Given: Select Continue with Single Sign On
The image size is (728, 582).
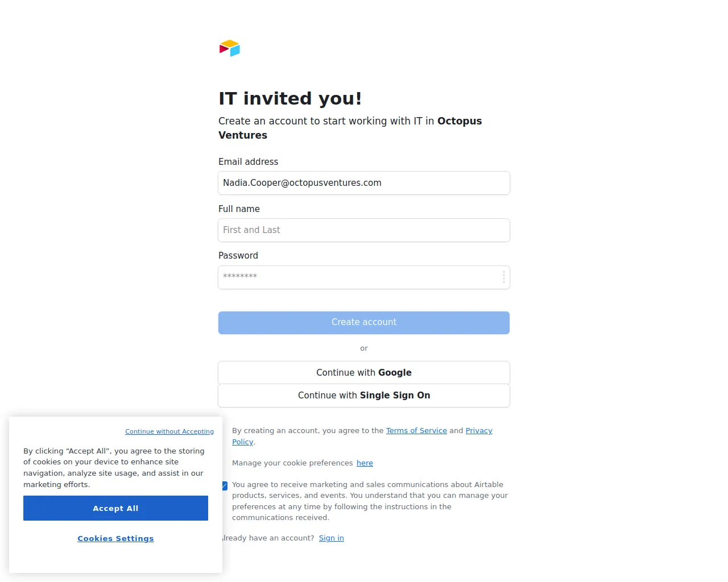Looking at the screenshot, I should click(x=364, y=396).
